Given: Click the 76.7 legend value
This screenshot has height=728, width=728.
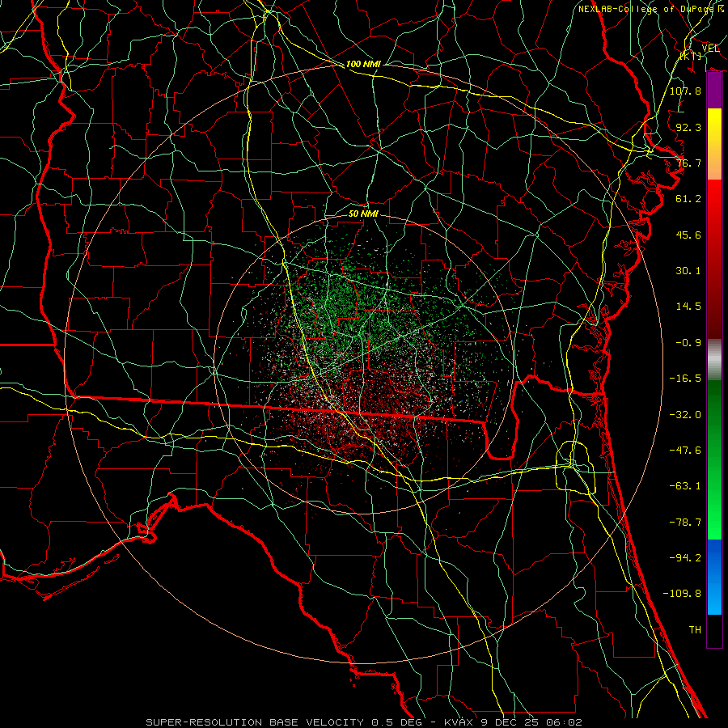Looking at the screenshot, I should 688,163.
